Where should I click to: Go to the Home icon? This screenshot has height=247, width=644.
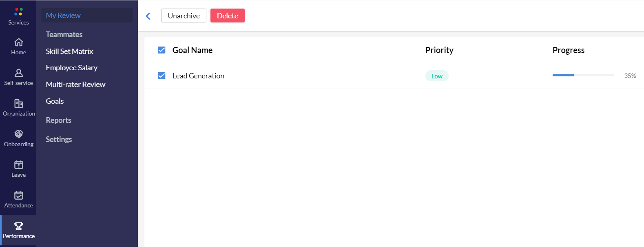point(18,42)
